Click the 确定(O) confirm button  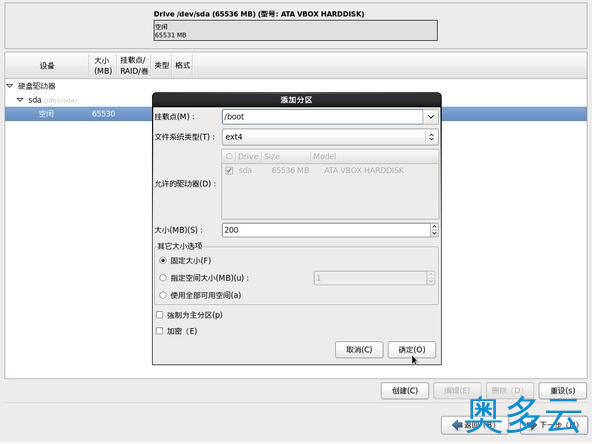coord(412,350)
